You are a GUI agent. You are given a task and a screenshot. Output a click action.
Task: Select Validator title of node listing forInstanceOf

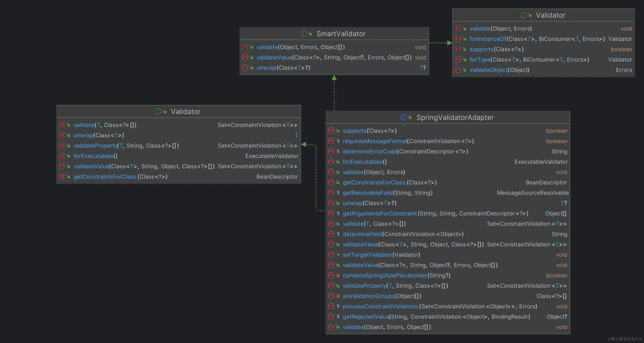[x=551, y=15]
